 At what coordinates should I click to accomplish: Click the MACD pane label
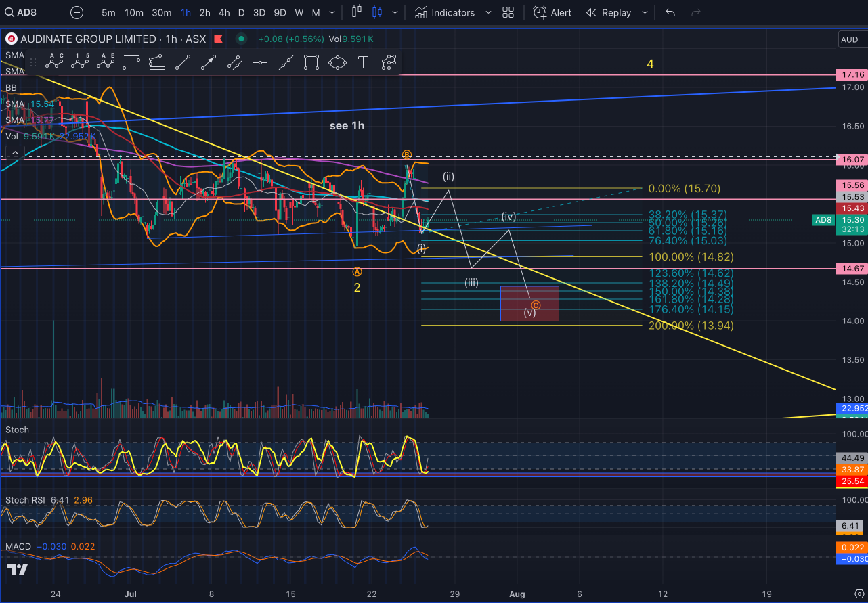click(18, 546)
